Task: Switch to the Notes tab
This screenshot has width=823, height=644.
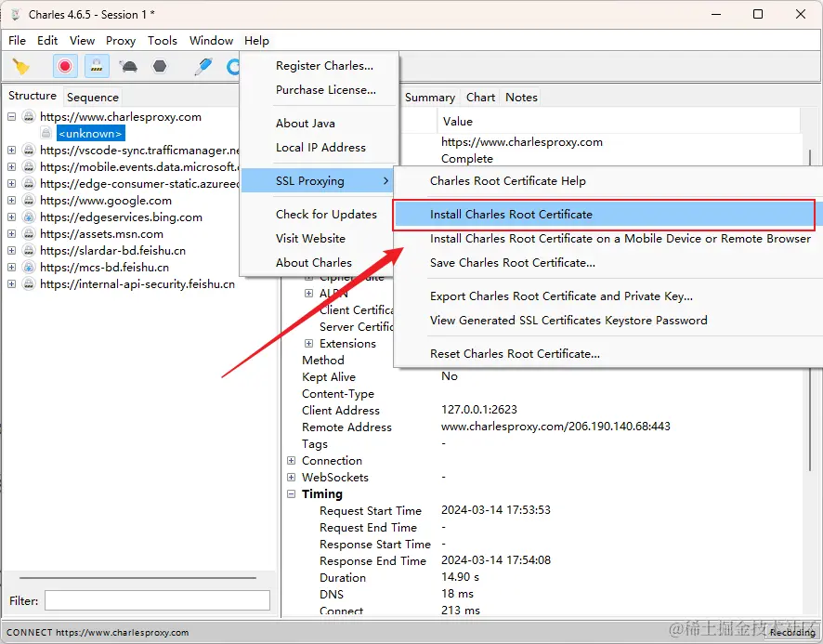Action: [521, 98]
